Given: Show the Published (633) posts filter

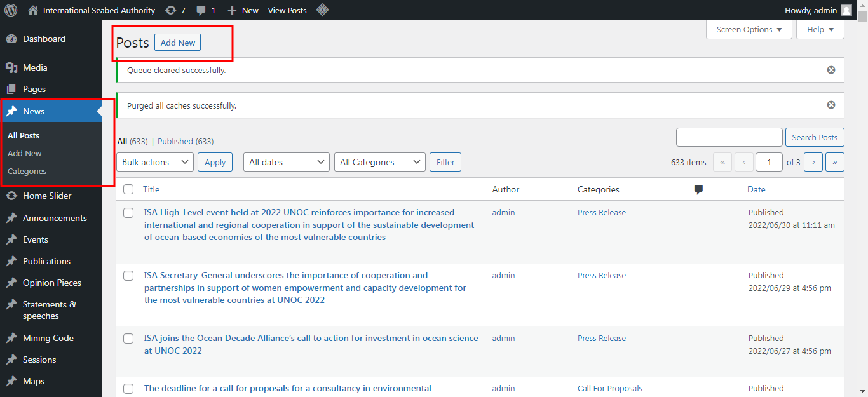Looking at the screenshot, I should pyautogui.click(x=186, y=141).
